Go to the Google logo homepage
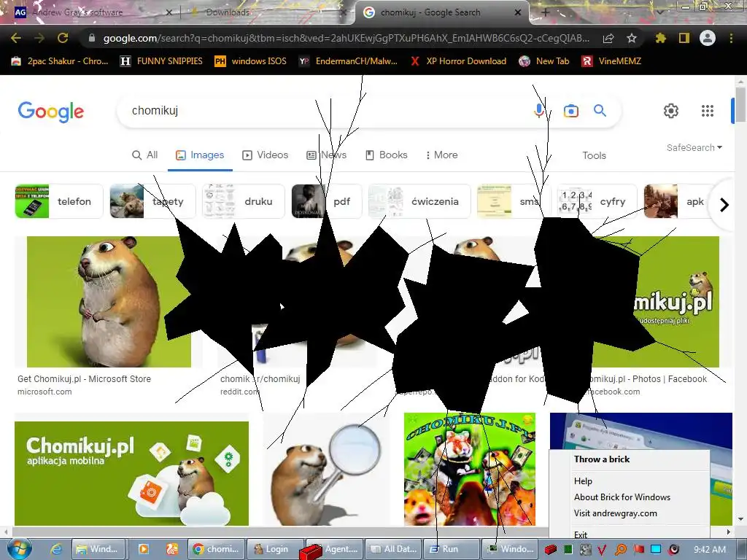Screen dimensions: 747x560 [x=51, y=112]
